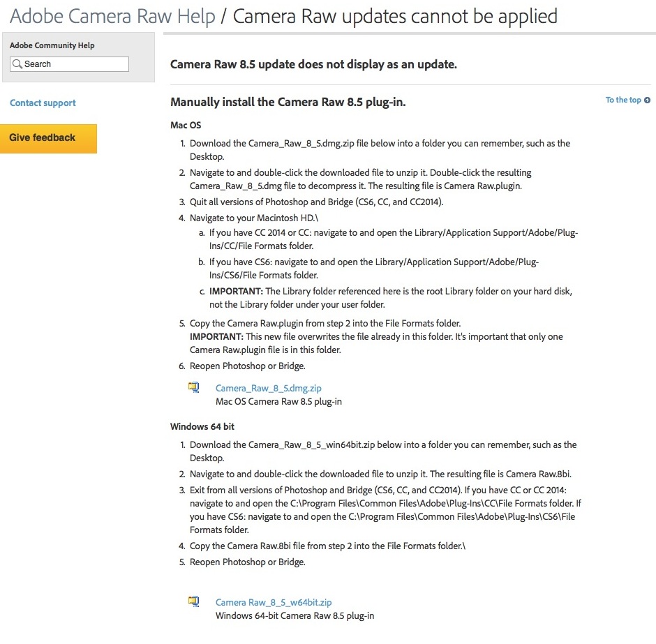Jump using the To the top link
Screen dimensions: 656x644
[623, 100]
